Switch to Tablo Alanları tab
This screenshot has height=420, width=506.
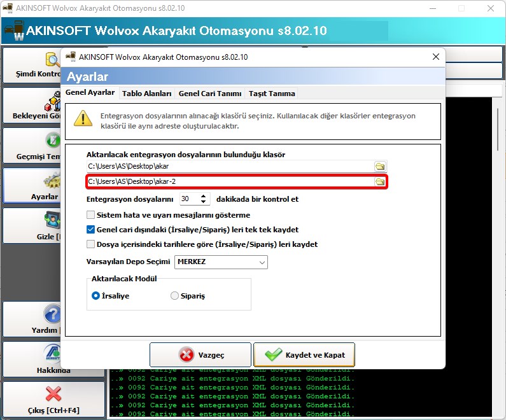(146, 94)
